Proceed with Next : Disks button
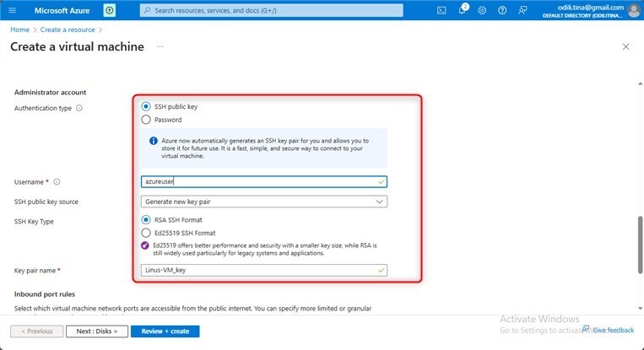 (96, 331)
